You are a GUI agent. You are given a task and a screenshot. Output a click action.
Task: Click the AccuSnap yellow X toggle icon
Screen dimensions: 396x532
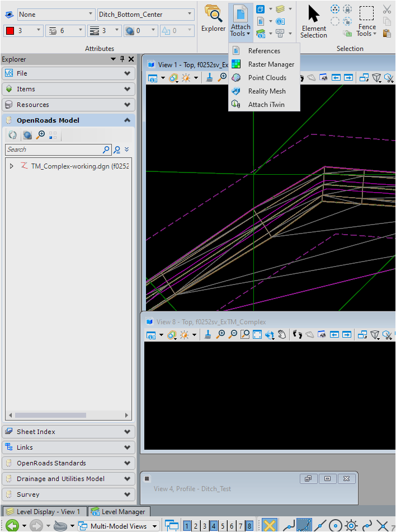(x=270, y=526)
